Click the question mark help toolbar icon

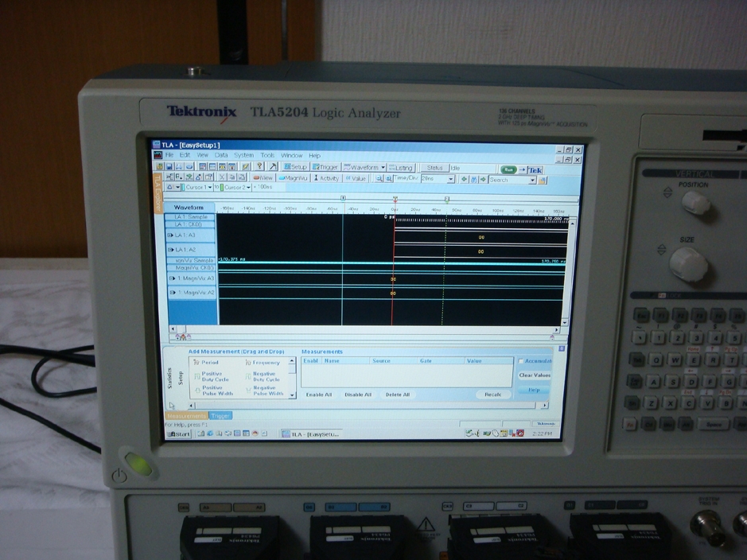click(x=259, y=166)
